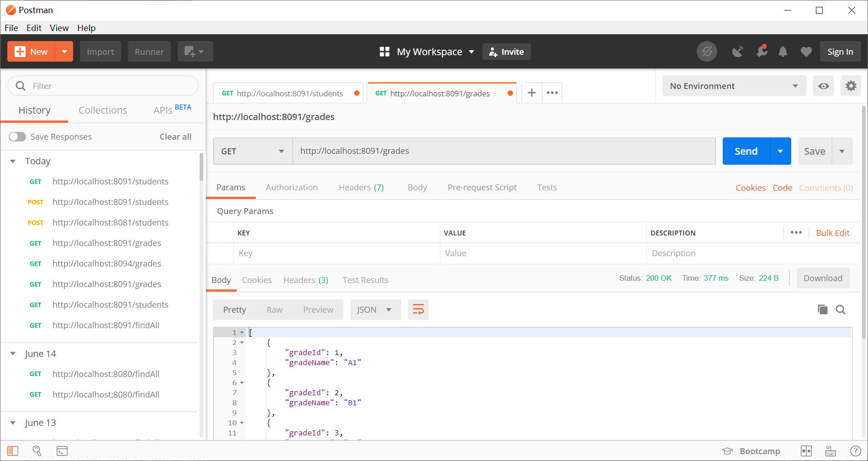The height and width of the screenshot is (461, 868).
Task: Open the New button dropdown arrow
Action: [x=64, y=52]
